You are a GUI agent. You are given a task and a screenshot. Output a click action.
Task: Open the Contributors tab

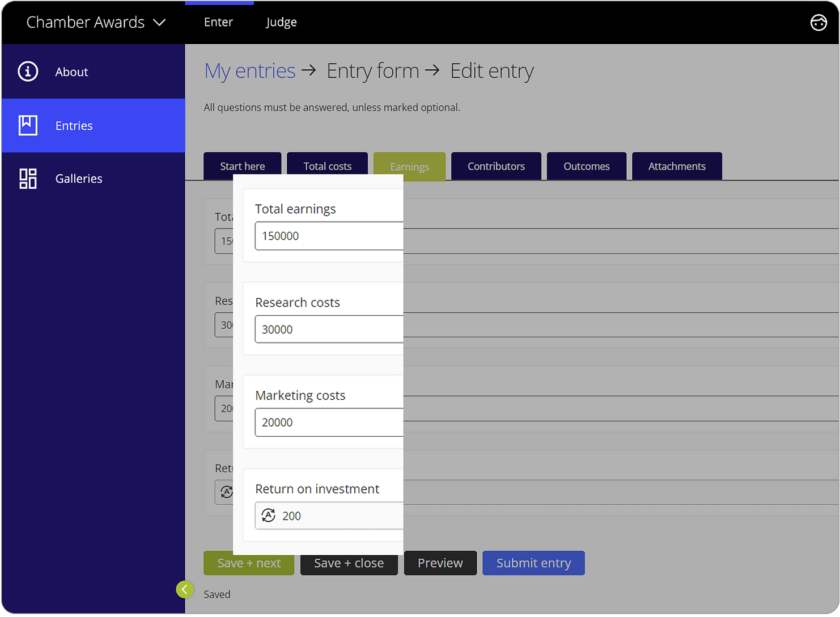[496, 166]
